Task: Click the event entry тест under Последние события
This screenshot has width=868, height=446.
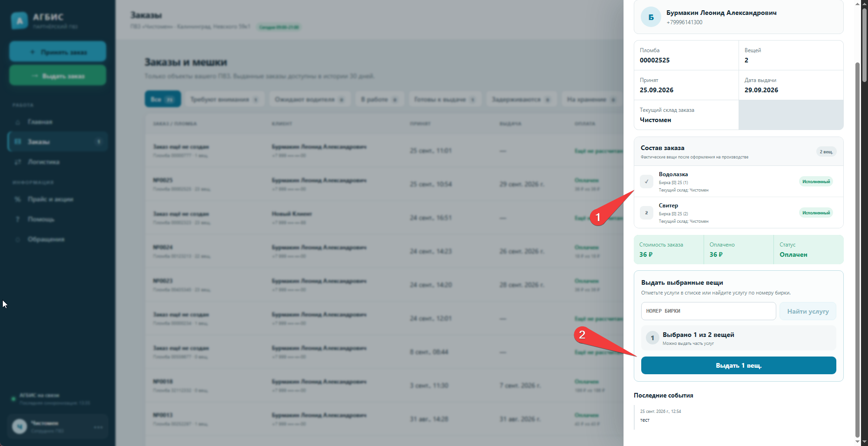Action: pos(645,420)
